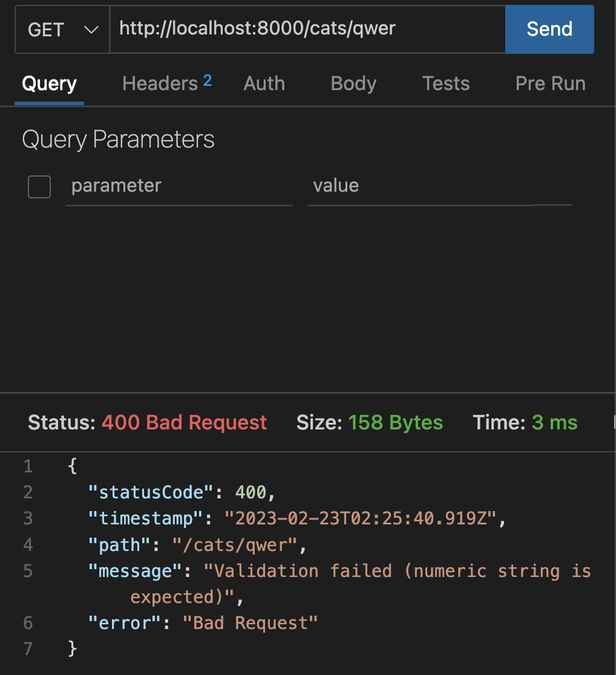The height and width of the screenshot is (675, 616).
Task: Click the "statusCode" key in the response
Action: point(151,492)
